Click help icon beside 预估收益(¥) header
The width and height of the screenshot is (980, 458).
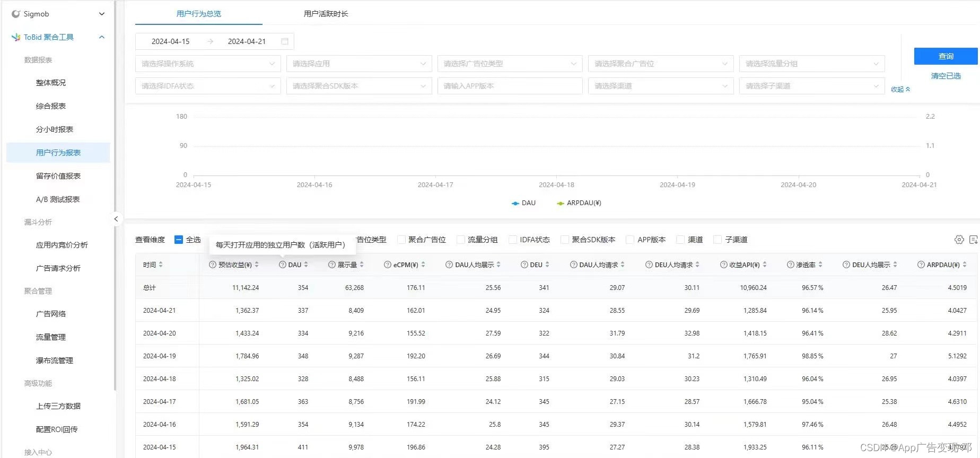click(x=213, y=265)
